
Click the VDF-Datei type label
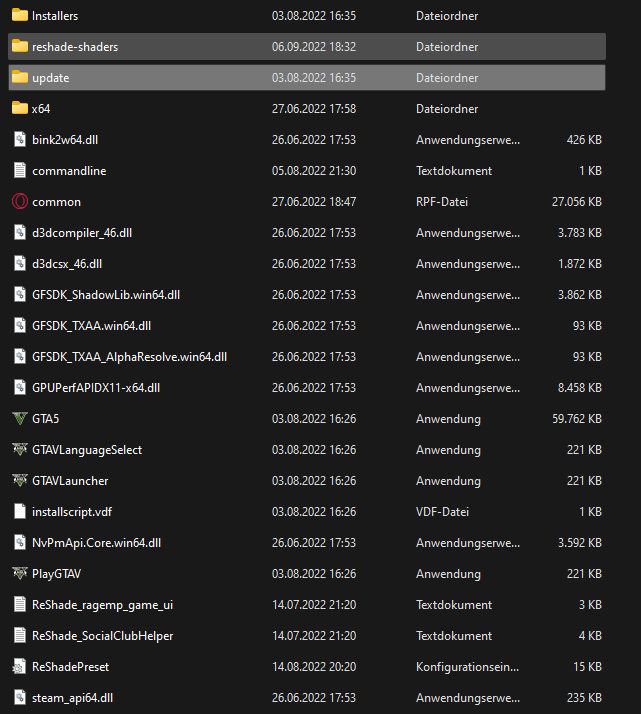(443, 512)
